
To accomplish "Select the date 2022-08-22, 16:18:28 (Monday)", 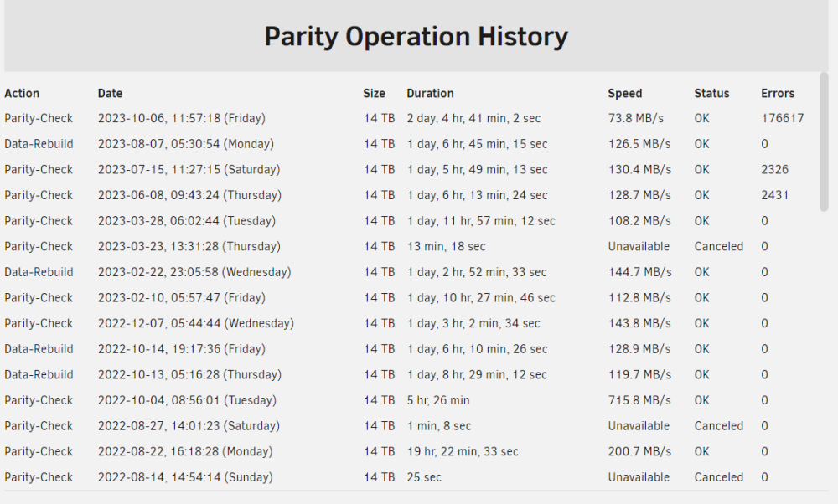I will 185,451.
